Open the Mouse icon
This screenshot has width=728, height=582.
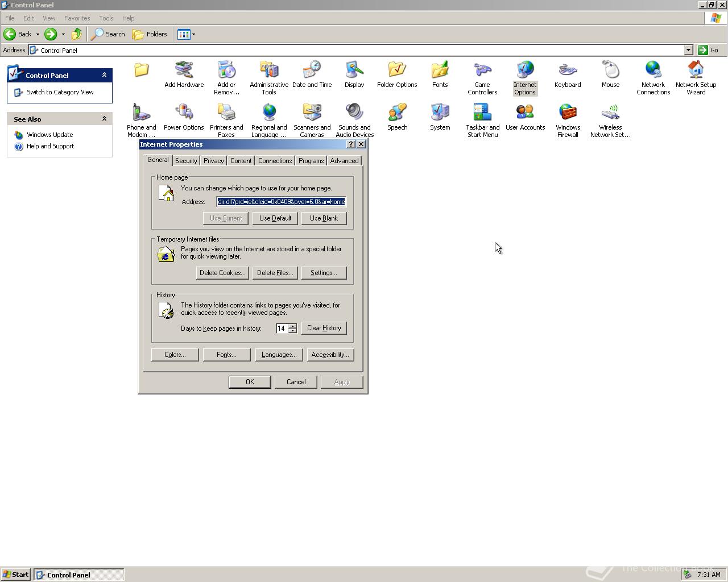(x=610, y=74)
